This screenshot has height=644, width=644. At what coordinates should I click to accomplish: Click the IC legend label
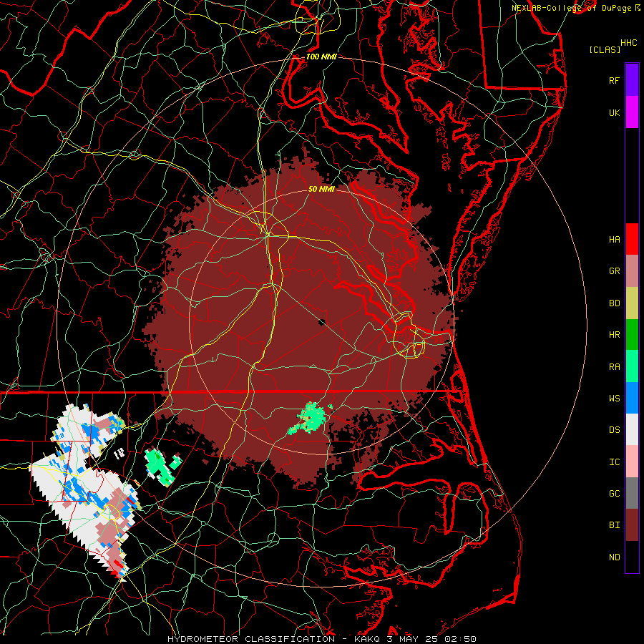point(614,462)
